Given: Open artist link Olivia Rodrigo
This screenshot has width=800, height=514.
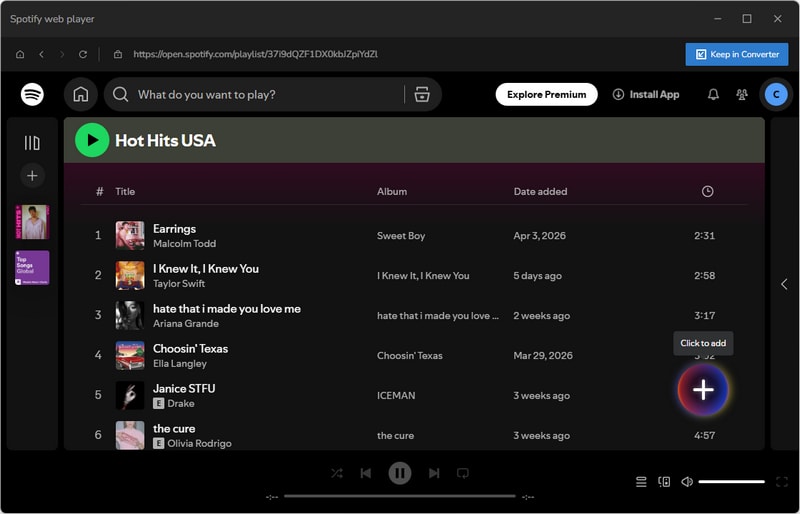Looking at the screenshot, I should (199, 443).
